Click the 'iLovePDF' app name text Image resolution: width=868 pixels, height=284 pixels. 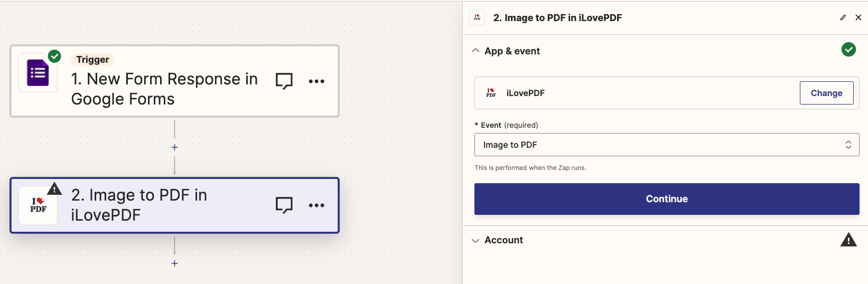click(x=526, y=93)
